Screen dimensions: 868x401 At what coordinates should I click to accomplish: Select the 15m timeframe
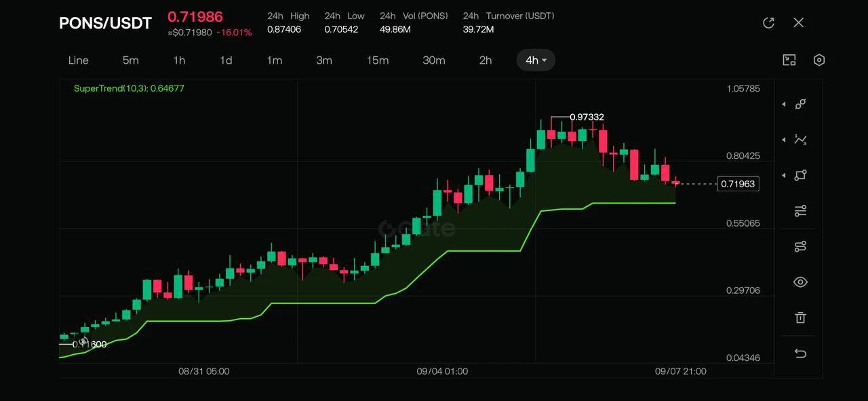coord(378,60)
